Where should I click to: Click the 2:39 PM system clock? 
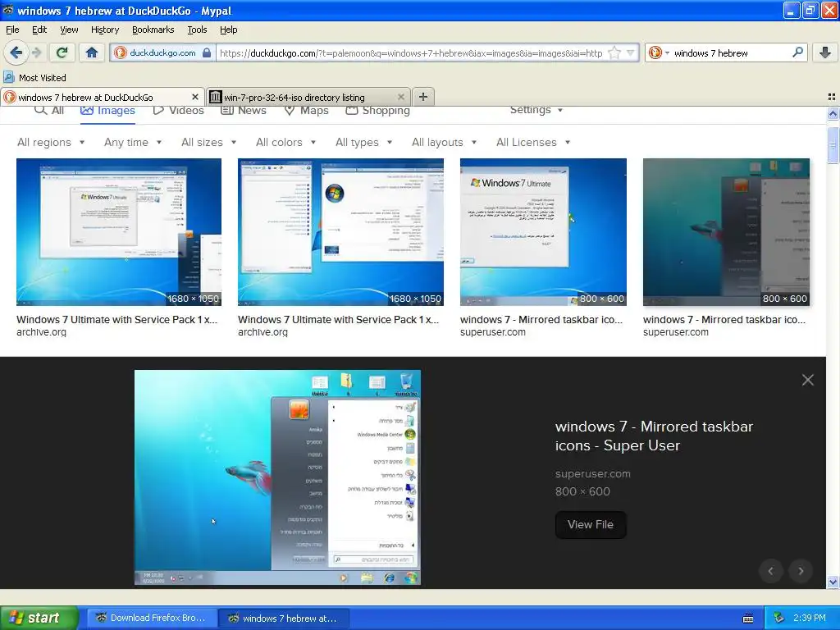pos(809,618)
